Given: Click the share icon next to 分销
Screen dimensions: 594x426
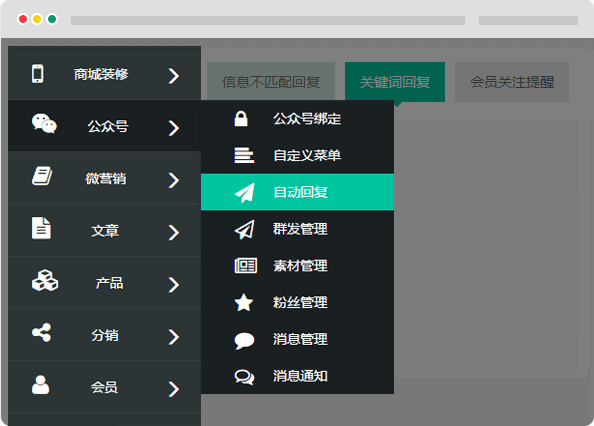Looking at the screenshot, I should 41,332.
